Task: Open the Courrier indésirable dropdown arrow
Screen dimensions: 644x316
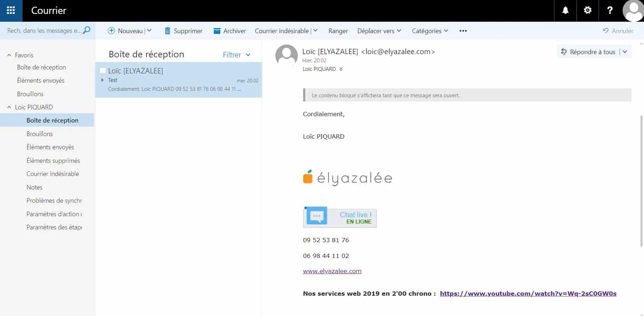Action: (315, 31)
